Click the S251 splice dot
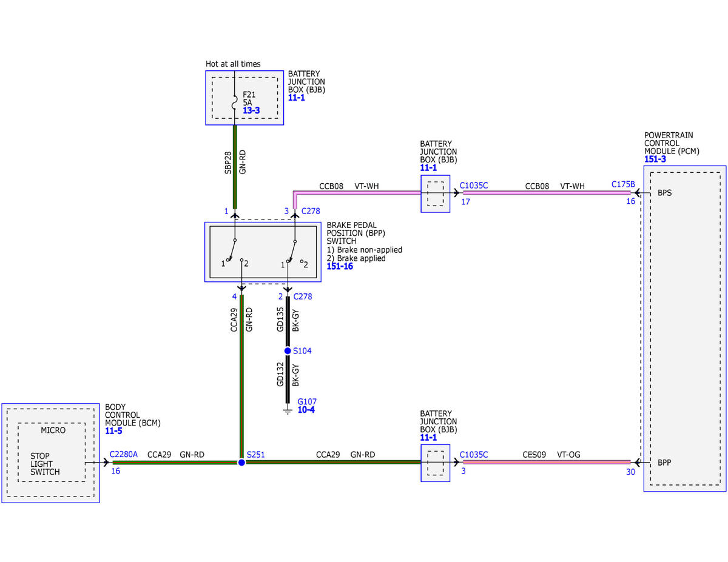Screen dimensions: 728x562 (241, 462)
